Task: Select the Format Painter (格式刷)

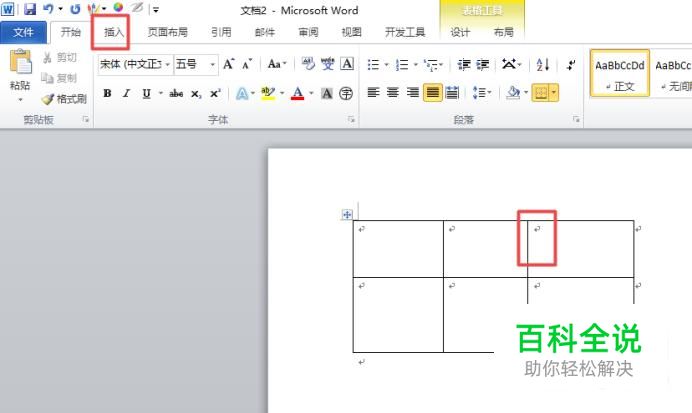Action: tap(64, 99)
